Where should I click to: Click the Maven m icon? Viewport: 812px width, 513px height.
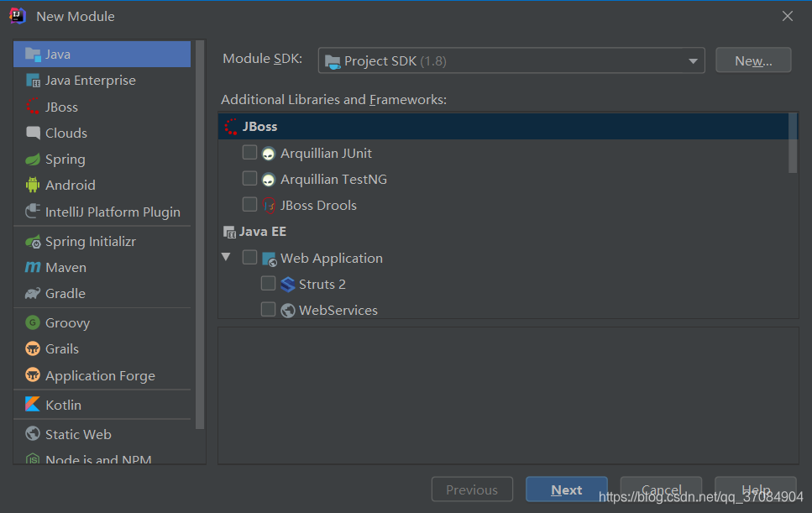tap(33, 267)
